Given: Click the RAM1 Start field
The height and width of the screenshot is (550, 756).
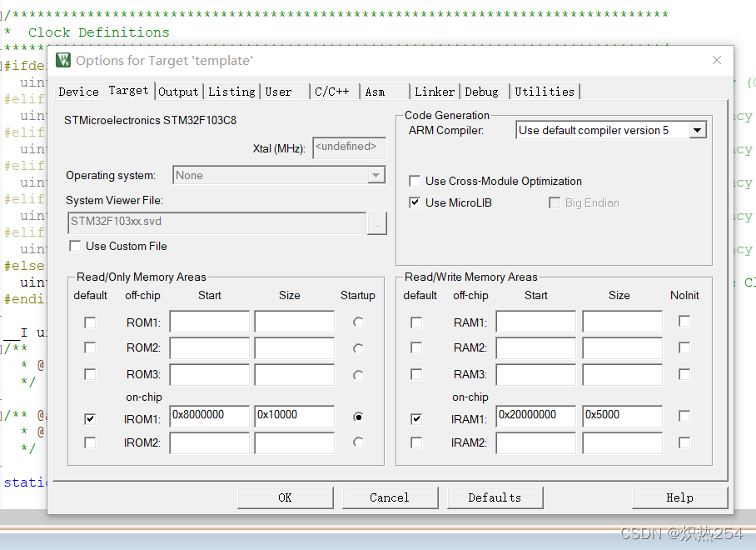Looking at the screenshot, I should coord(535,322).
